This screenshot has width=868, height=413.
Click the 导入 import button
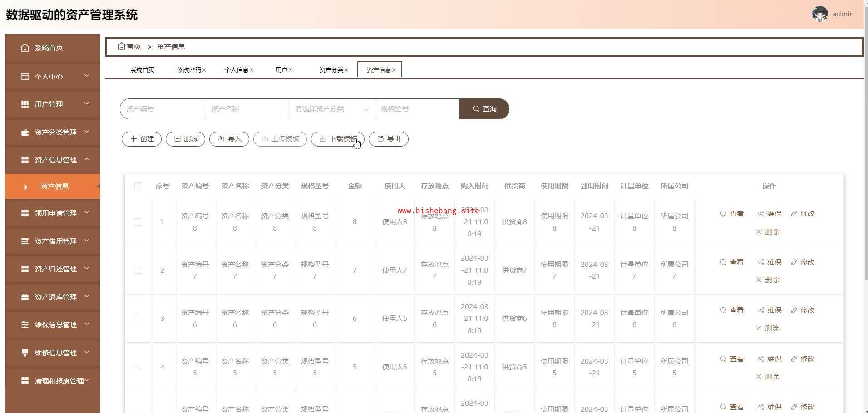pyautogui.click(x=229, y=139)
